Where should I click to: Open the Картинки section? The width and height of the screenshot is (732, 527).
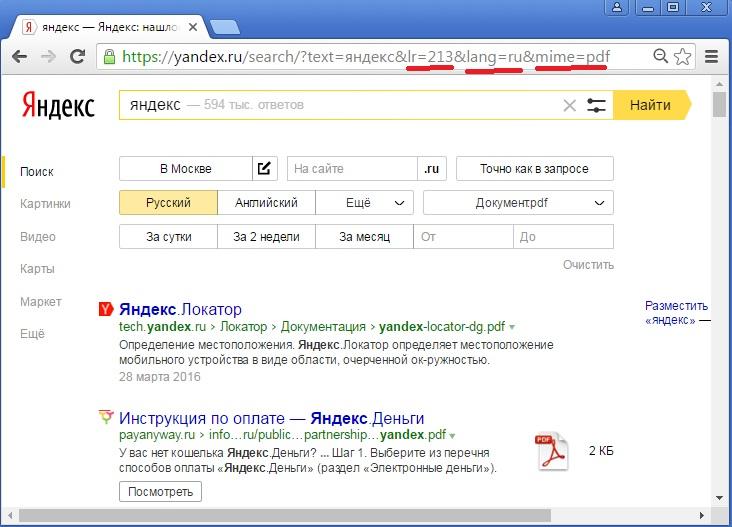click(45, 204)
